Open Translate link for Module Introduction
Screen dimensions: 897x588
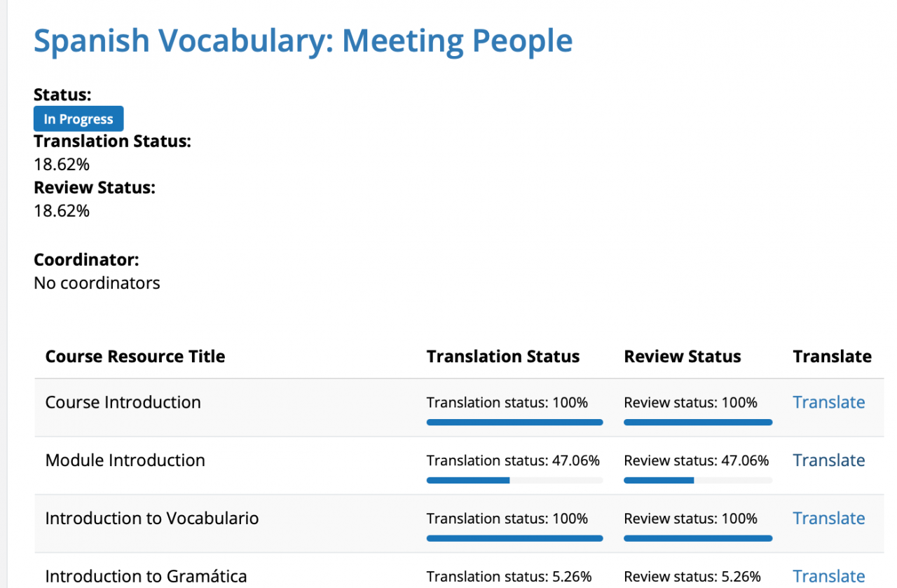[x=828, y=460]
